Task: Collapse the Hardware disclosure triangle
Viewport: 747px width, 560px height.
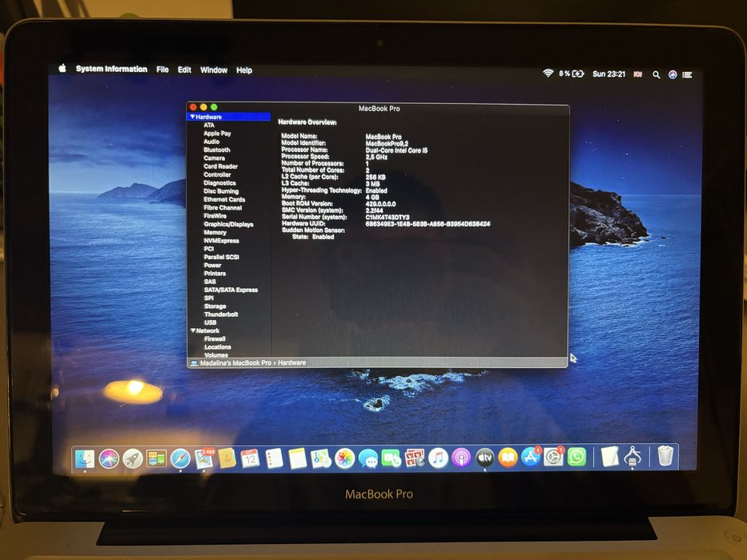Action: 192,117
